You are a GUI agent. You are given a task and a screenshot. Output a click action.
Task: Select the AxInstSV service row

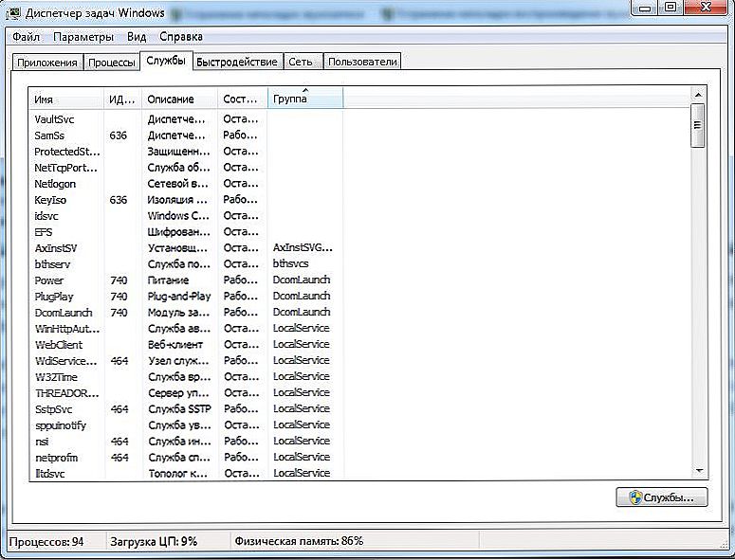(186, 248)
